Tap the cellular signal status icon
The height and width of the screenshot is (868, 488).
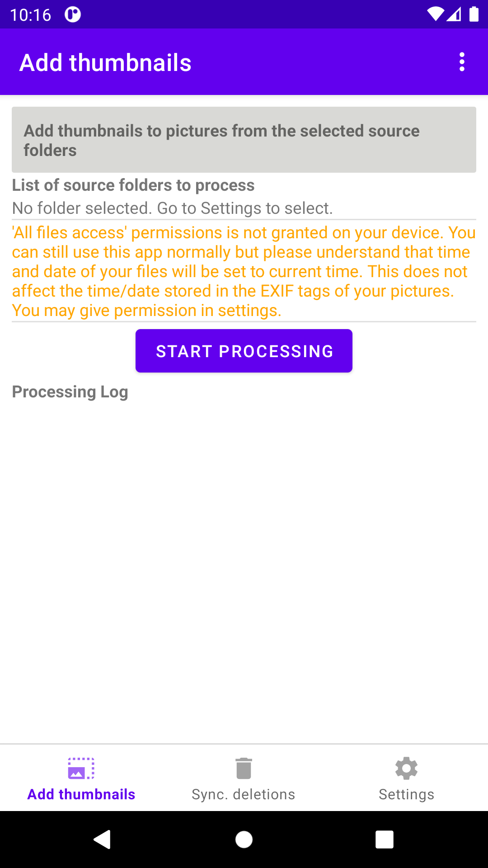pos(454,14)
